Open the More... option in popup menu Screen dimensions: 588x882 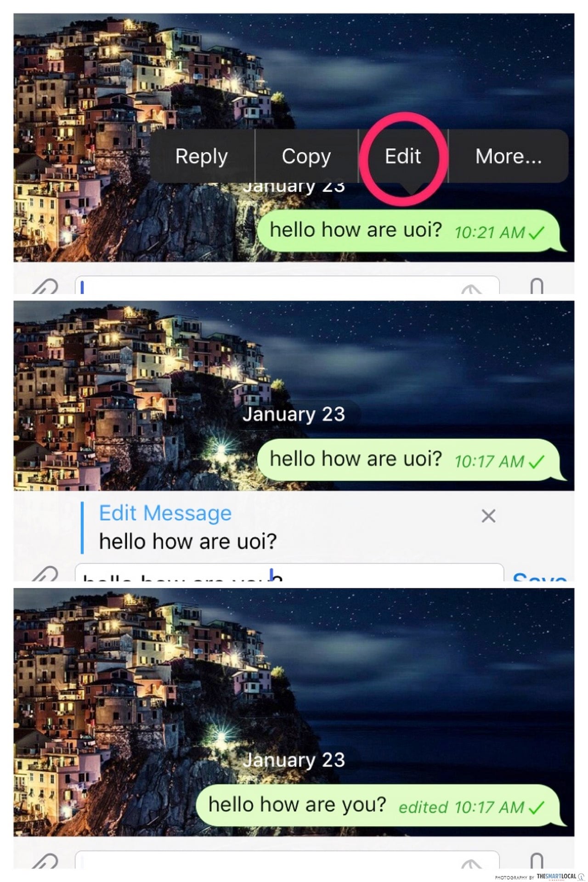tap(509, 156)
